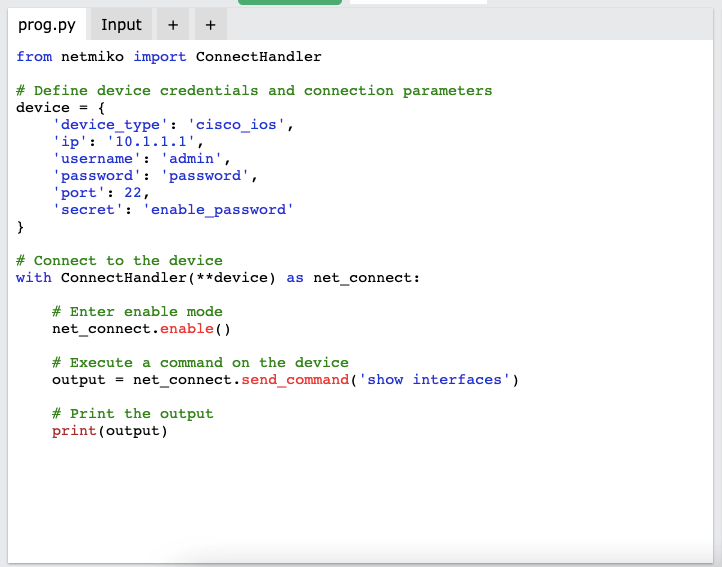This screenshot has width=722, height=567.
Task: Click the 'enable_password' secret value
Action: (218, 210)
